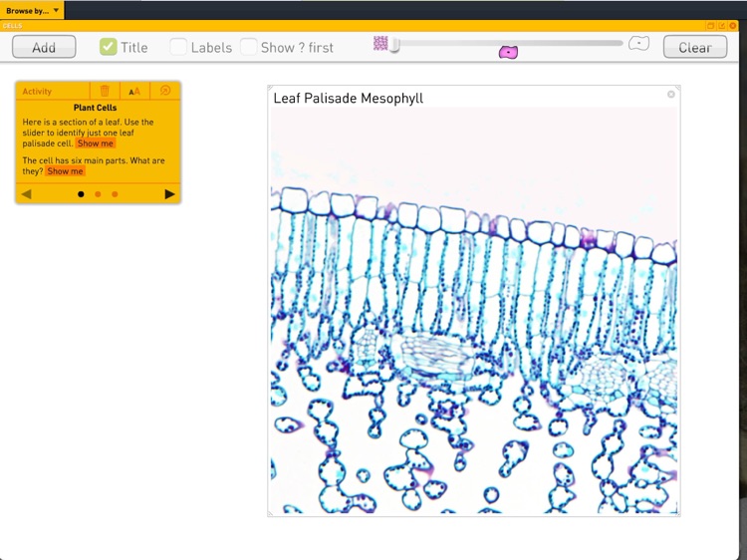Select the third orange page dot
Image resolution: width=747 pixels, height=560 pixels.
(x=115, y=194)
